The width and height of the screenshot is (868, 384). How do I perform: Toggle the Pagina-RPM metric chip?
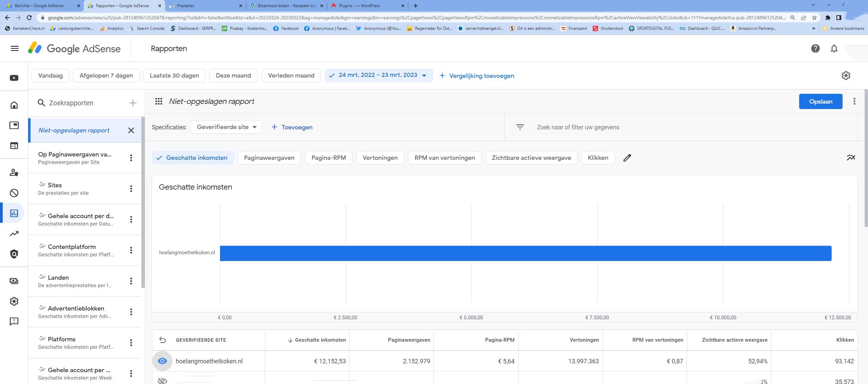329,158
